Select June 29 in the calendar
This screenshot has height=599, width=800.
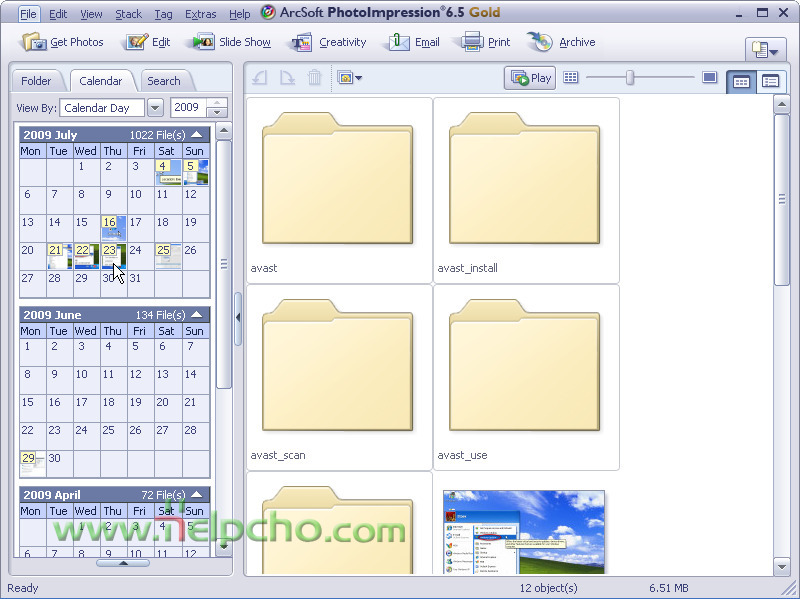tap(33, 464)
